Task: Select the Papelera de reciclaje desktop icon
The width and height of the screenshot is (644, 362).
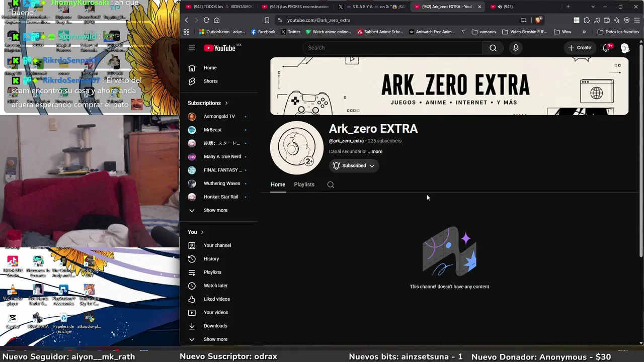Action: (63, 323)
